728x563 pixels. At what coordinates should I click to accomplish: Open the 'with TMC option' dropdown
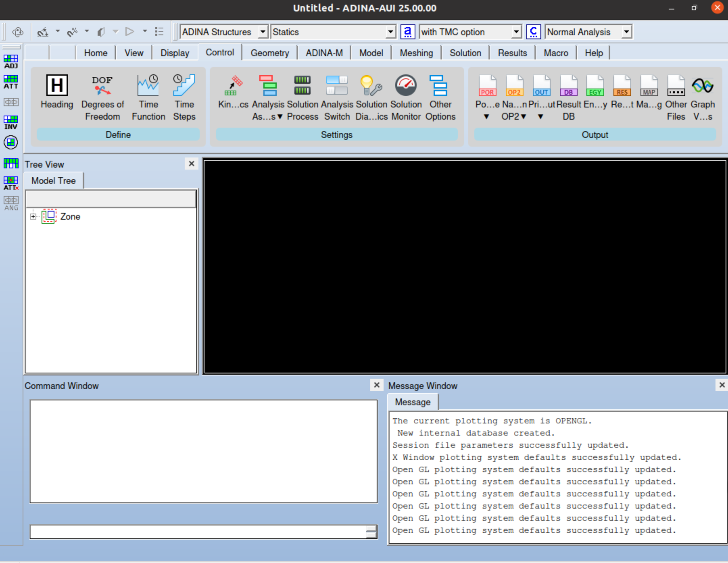coord(470,32)
